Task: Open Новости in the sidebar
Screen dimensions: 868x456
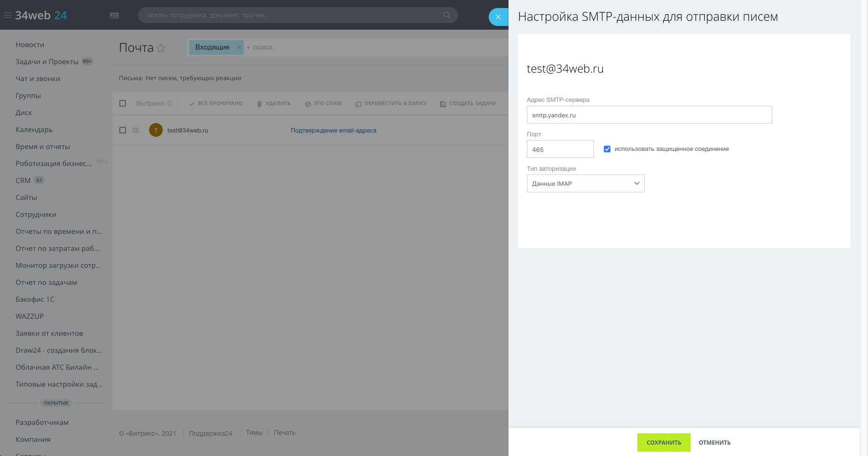Action: pyautogui.click(x=30, y=45)
